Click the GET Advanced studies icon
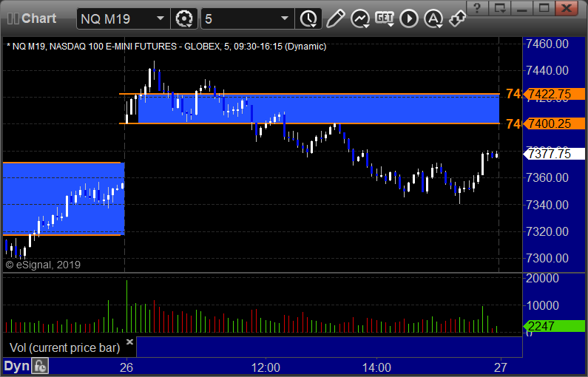The height and width of the screenshot is (377, 588). point(385,18)
